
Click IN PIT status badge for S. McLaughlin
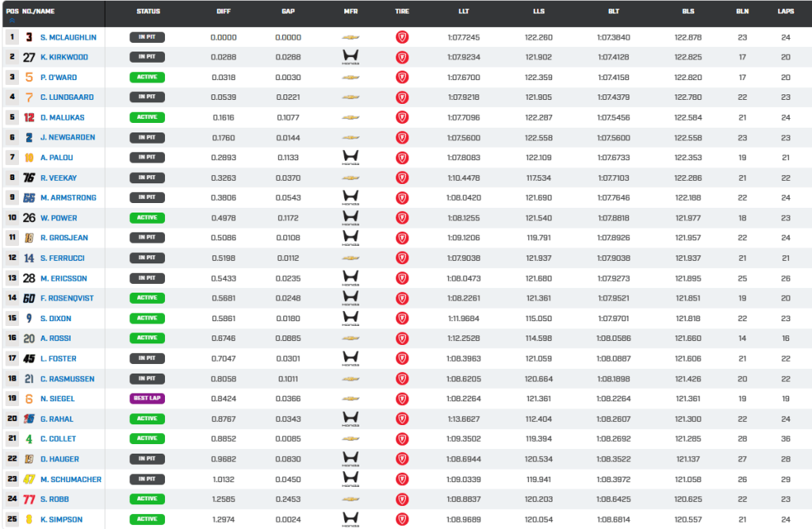tap(147, 37)
